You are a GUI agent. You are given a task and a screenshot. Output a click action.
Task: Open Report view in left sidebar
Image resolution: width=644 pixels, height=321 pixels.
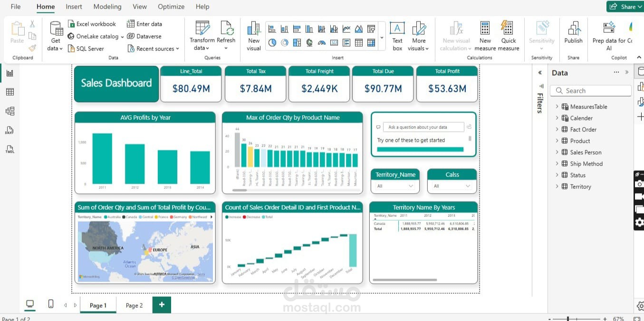pos(10,73)
